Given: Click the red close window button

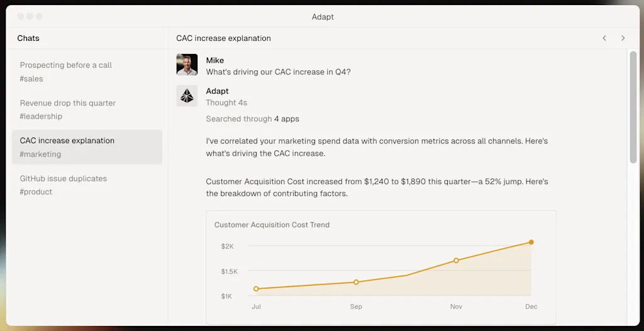Looking at the screenshot, I should click(21, 16).
